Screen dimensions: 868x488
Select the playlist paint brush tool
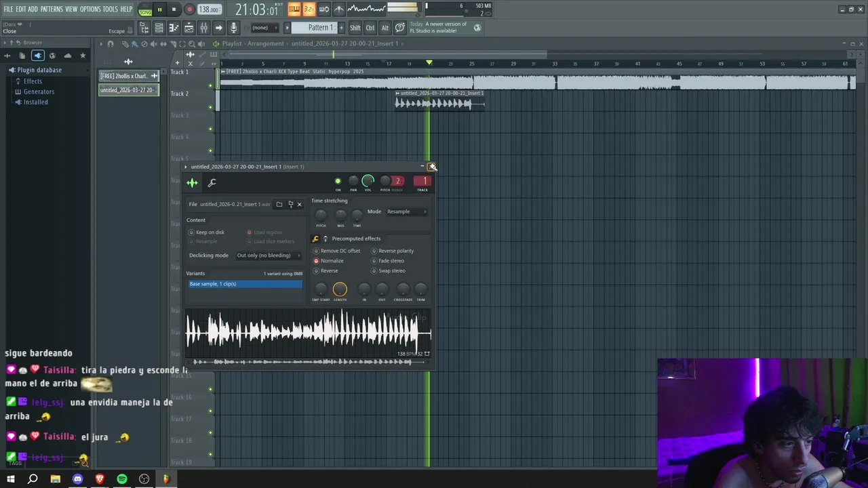coord(135,43)
